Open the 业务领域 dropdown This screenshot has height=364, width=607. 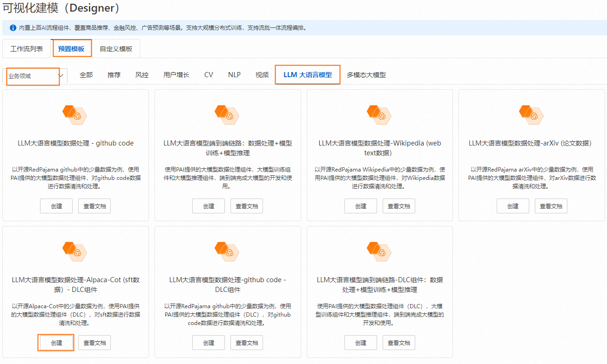click(35, 76)
